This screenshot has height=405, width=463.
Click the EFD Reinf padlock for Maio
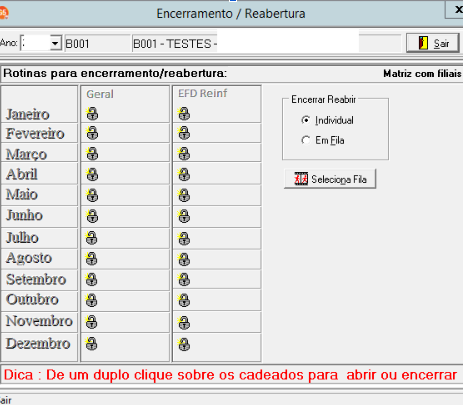point(184,195)
